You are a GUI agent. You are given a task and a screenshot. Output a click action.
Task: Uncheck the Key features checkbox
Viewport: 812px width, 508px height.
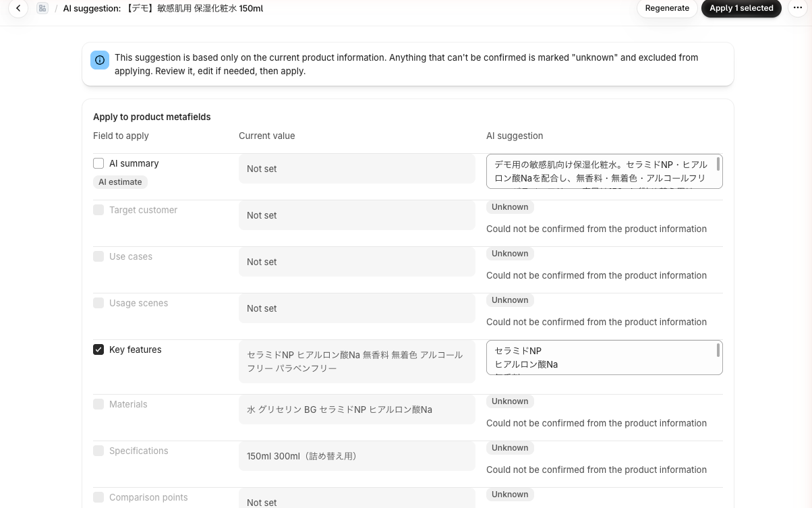[x=98, y=349]
